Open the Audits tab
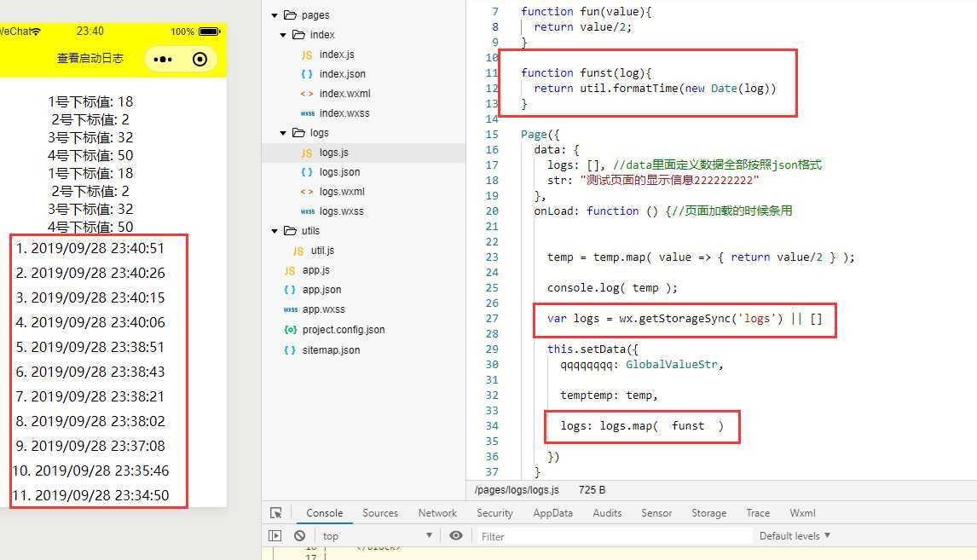The height and width of the screenshot is (560, 977). click(x=608, y=512)
